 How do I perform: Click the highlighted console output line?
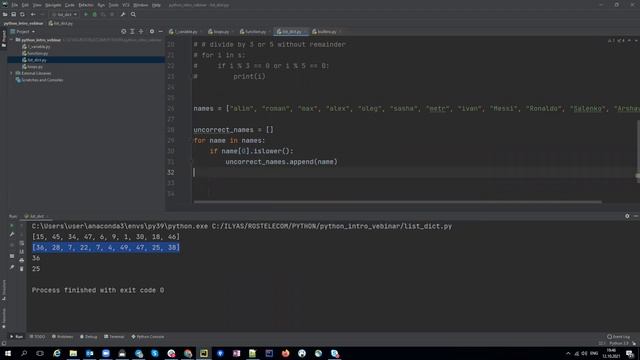point(106,247)
